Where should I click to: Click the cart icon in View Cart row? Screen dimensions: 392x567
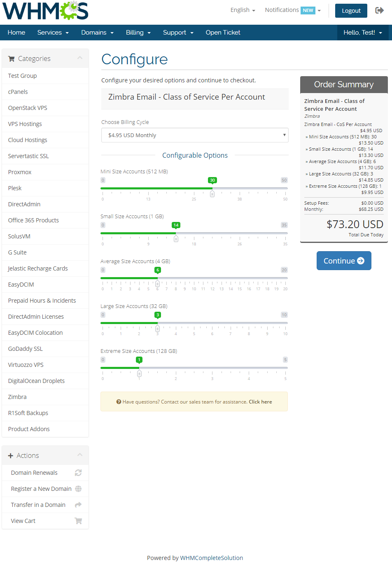(78, 521)
